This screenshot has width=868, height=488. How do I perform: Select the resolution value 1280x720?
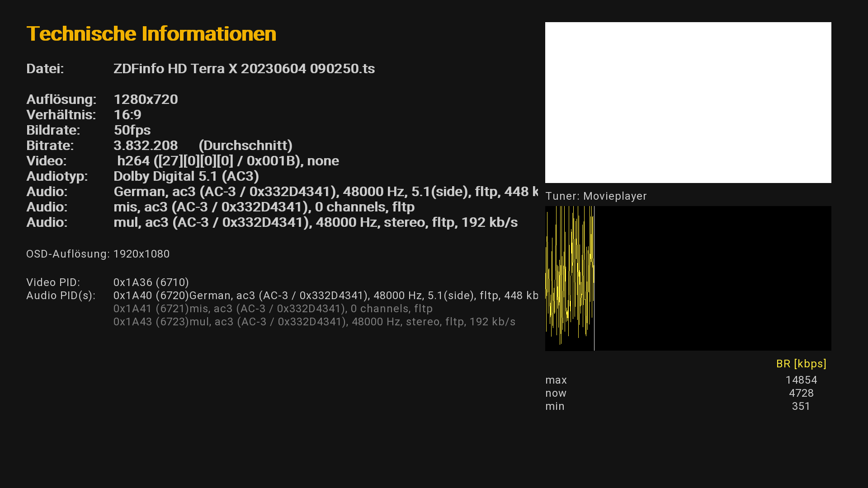[x=146, y=99]
